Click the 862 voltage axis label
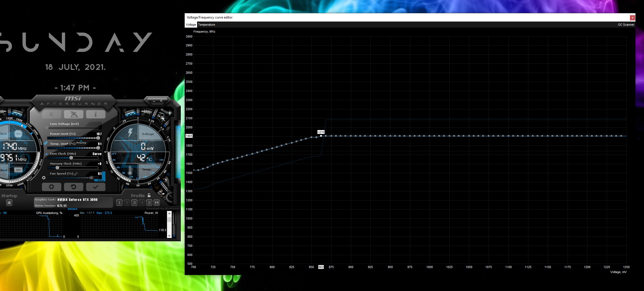This screenshot has height=291, width=644. [321, 267]
